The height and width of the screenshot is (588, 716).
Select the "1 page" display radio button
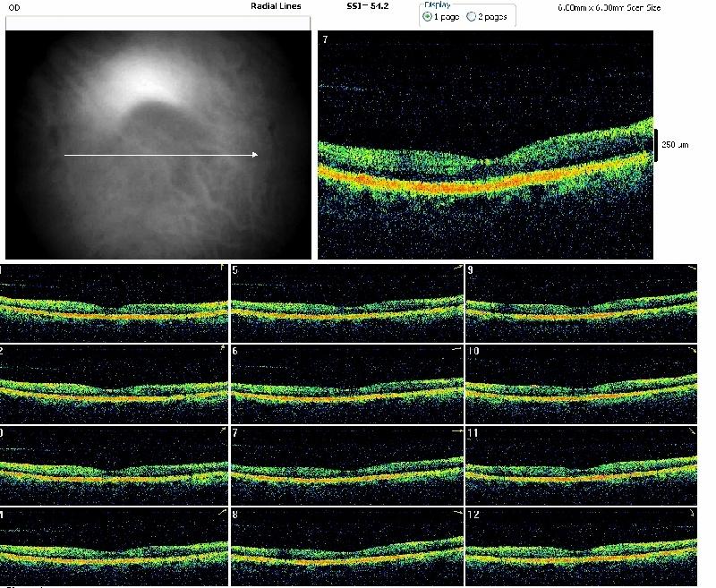pyautogui.click(x=428, y=17)
